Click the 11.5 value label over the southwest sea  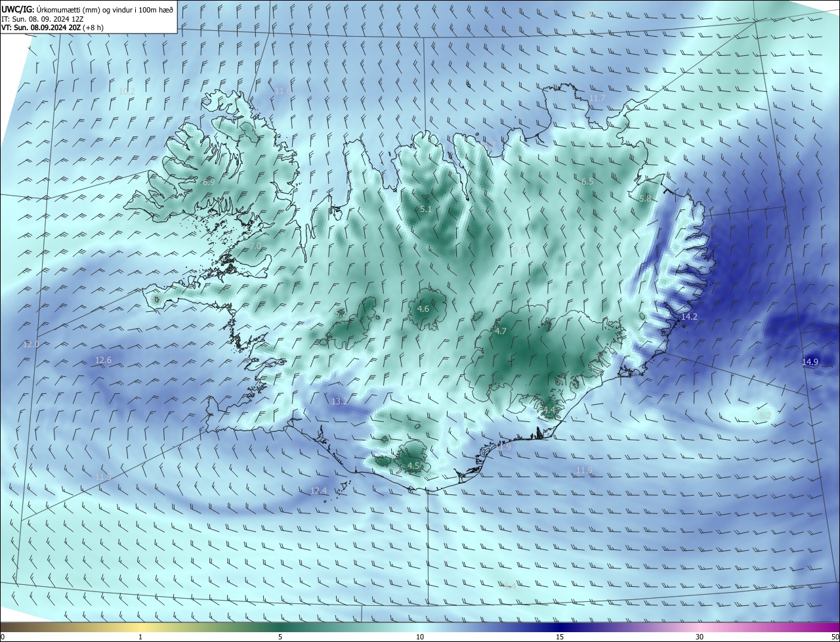pos(103,477)
